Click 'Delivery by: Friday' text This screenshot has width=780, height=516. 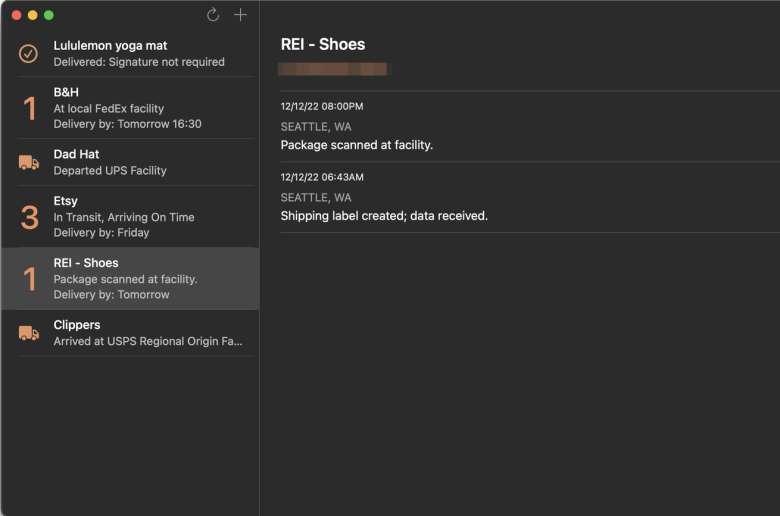point(101,232)
